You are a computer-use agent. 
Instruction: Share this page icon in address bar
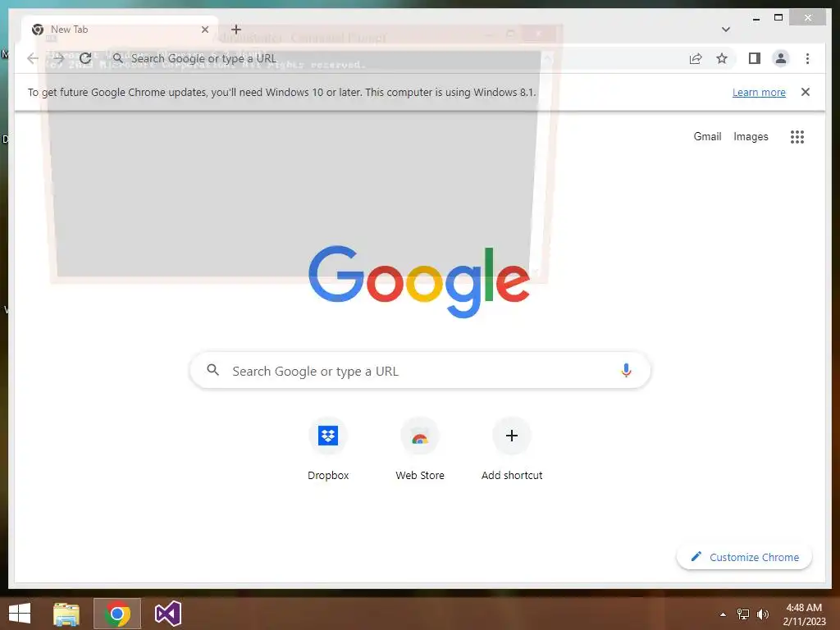coord(696,58)
